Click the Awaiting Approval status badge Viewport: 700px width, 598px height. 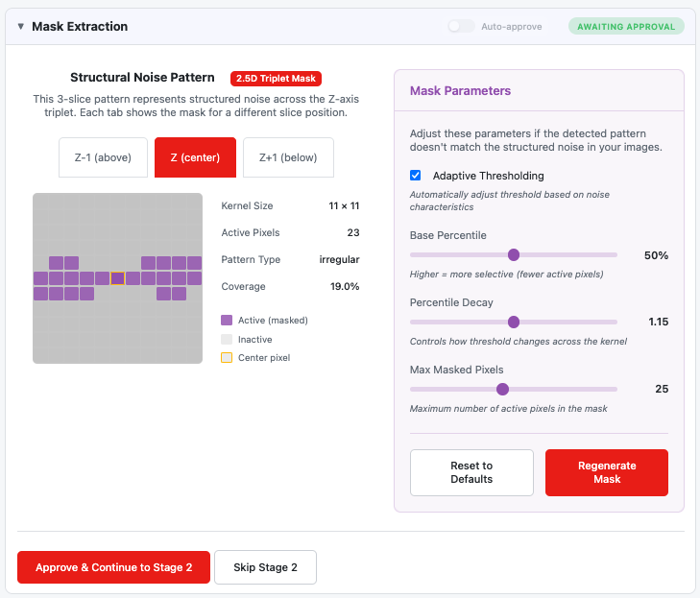tap(626, 27)
